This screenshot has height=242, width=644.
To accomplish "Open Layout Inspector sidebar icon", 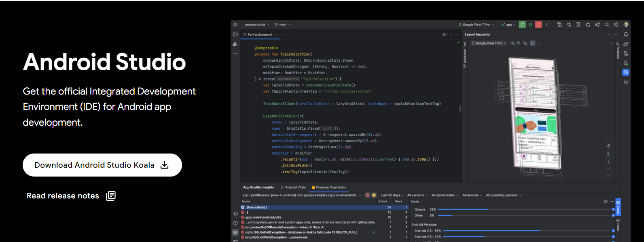I will (626, 72).
